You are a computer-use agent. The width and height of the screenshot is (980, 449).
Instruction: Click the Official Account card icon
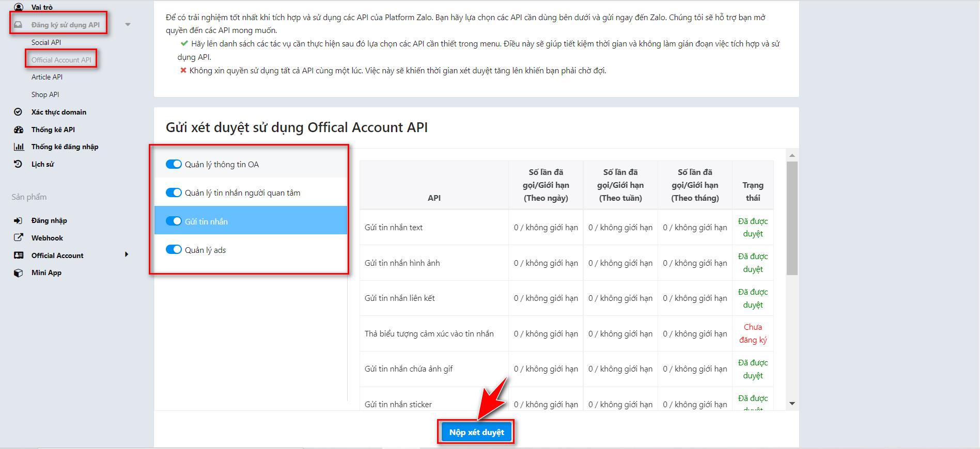(19, 255)
